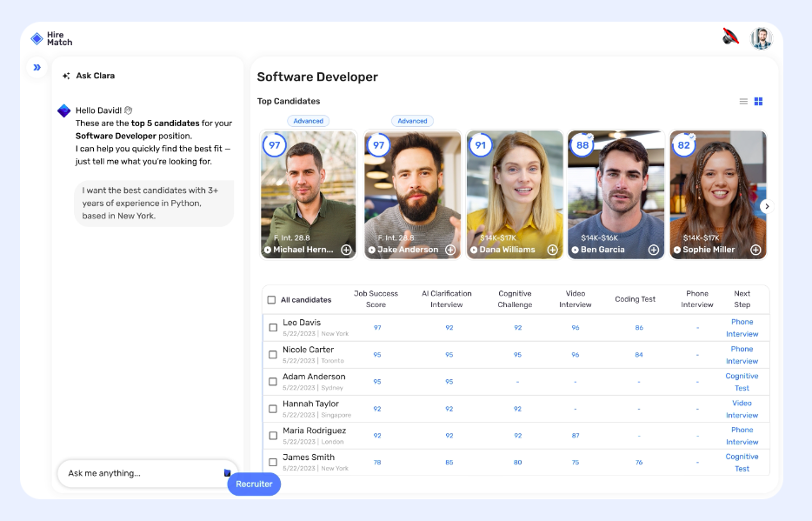Open Ben Garcia candidate card photo

(616, 194)
